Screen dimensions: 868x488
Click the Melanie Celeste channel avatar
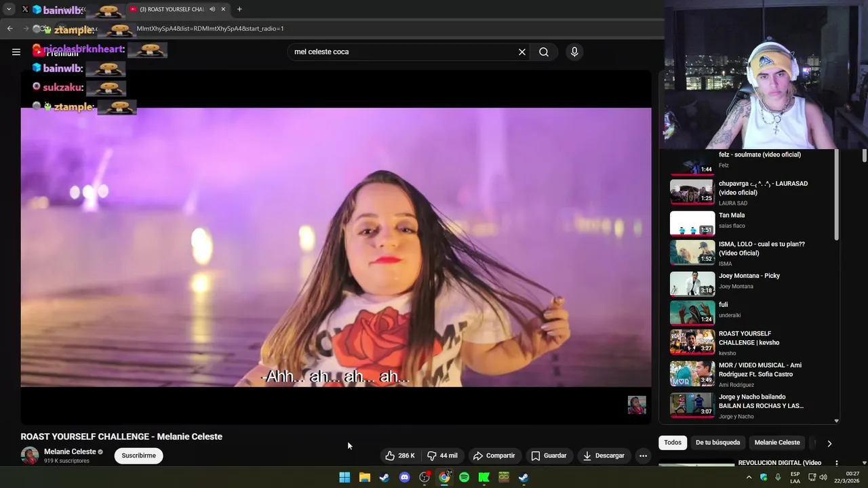tap(30, 455)
